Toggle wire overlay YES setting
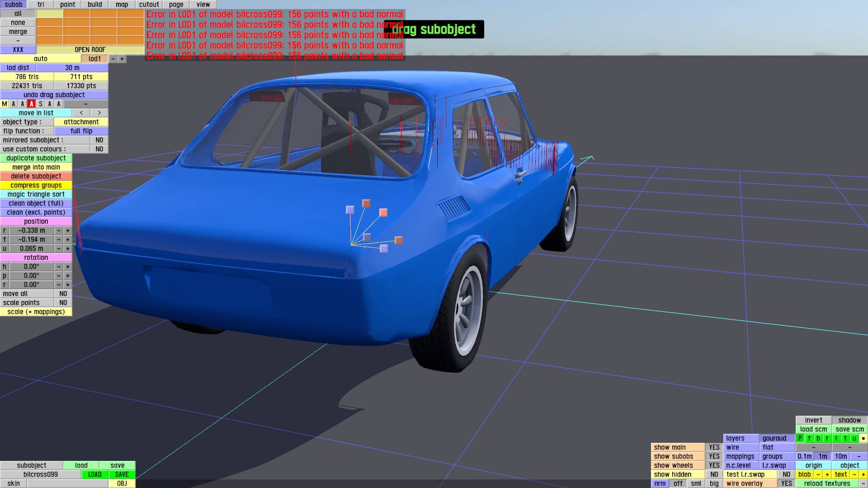Viewport: 868px width, 488px height. point(786,483)
